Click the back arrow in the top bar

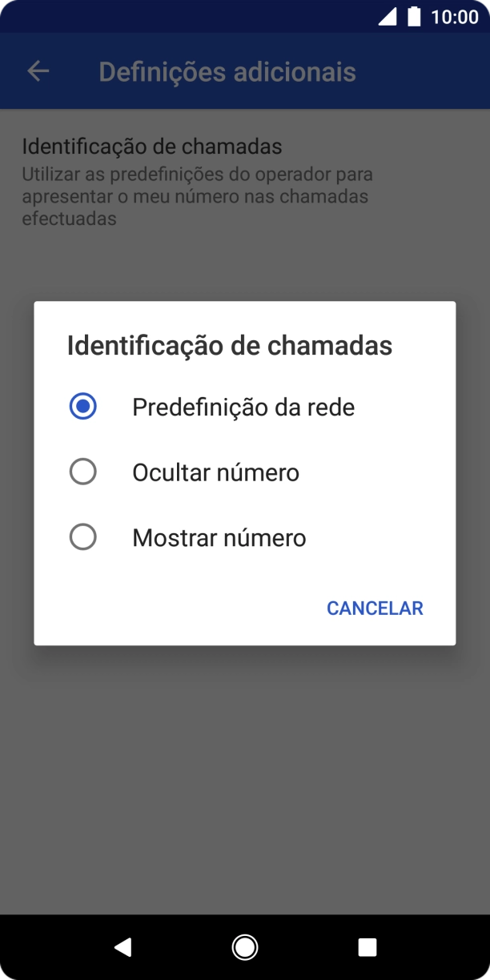click(38, 72)
